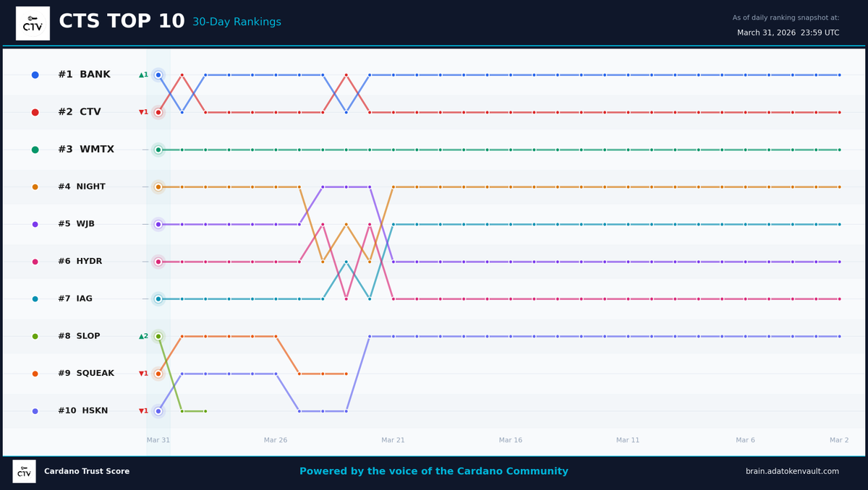Click SQUEAK's Mar 31 data point
The height and width of the screenshot is (490, 868).
click(158, 374)
